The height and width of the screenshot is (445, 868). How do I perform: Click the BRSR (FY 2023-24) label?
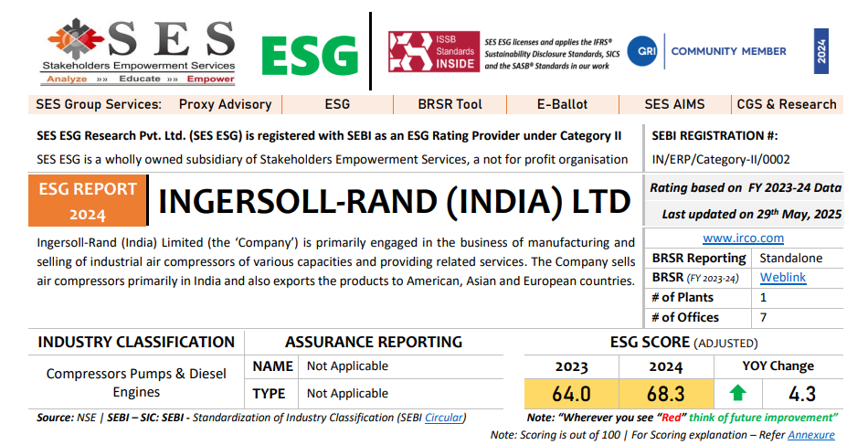click(695, 278)
